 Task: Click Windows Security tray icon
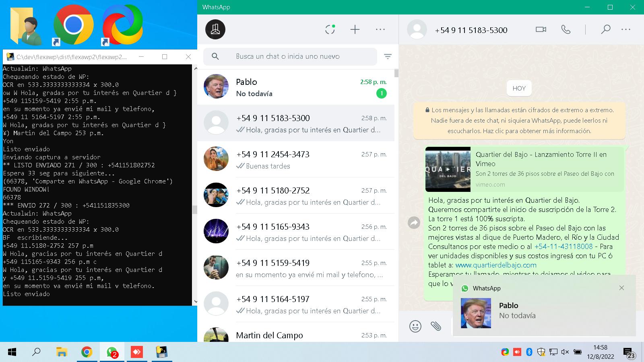point(541,352)
